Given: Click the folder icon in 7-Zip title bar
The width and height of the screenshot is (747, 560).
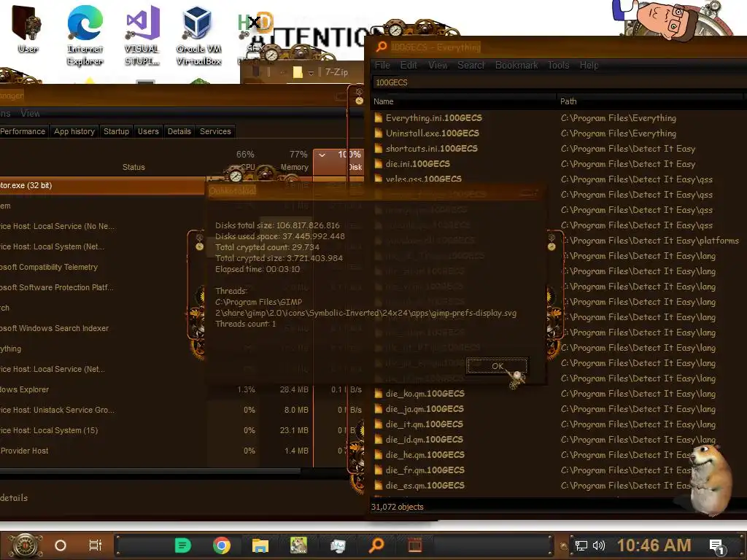Looking at the screenshot, I should tap(298, 72).
